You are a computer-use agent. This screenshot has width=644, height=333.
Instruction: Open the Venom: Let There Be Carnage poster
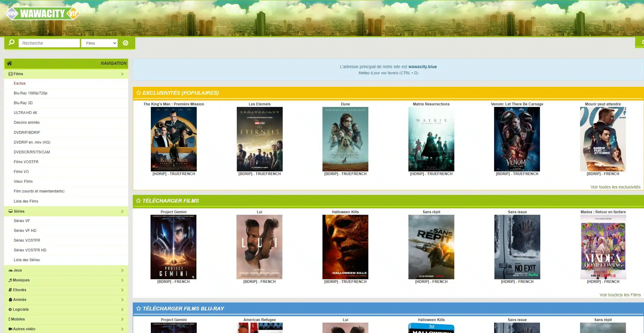517,139
